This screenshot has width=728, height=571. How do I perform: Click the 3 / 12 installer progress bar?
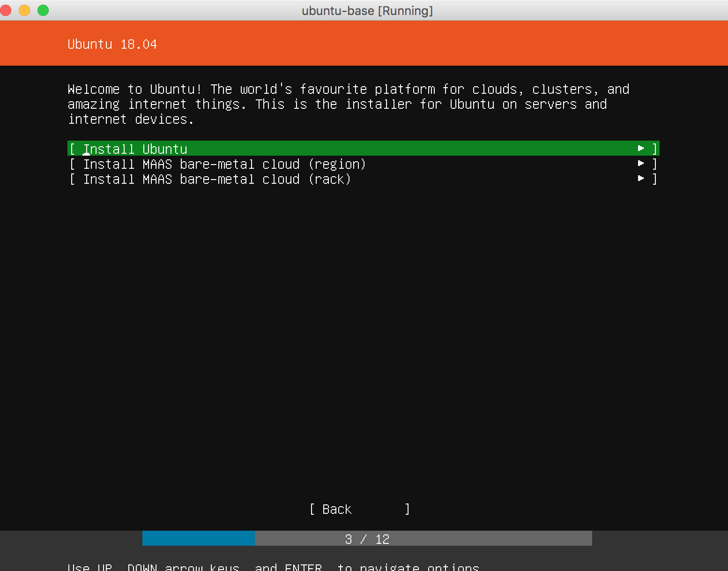367,538
